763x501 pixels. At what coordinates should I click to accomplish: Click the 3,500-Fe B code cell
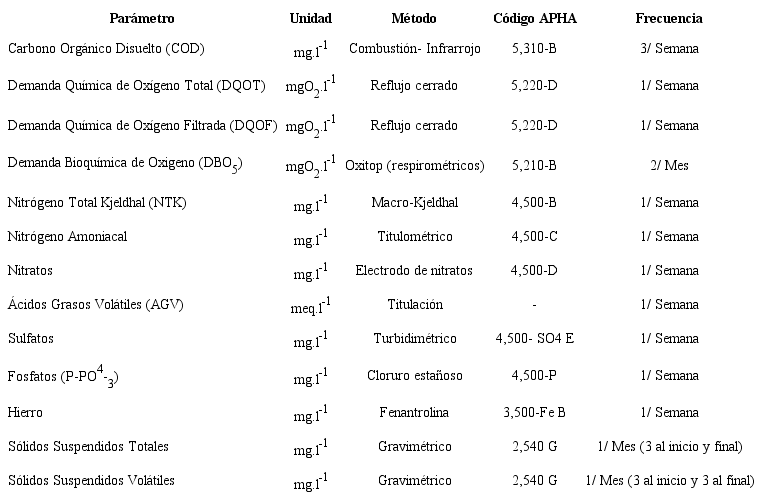[534, 412]
